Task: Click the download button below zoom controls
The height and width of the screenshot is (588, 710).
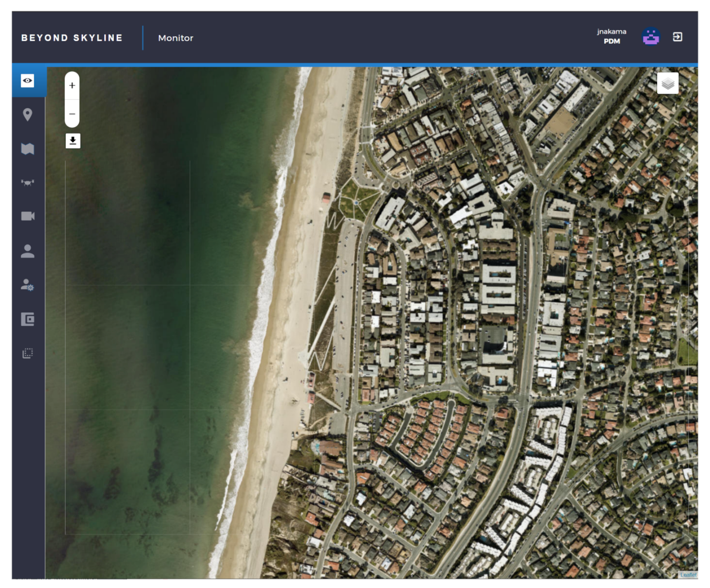Action: pyautogui.click(x=72, y=141)
